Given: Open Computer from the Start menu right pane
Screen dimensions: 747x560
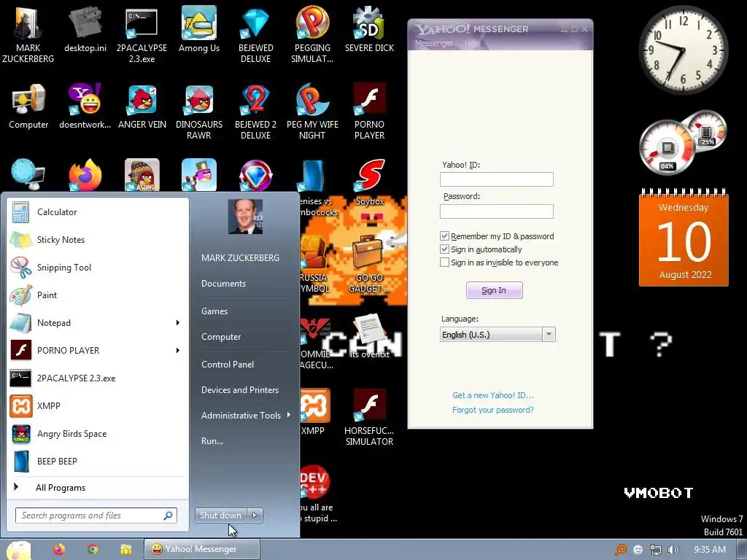Looking at the screenshot, I should (x=221, y=337).
